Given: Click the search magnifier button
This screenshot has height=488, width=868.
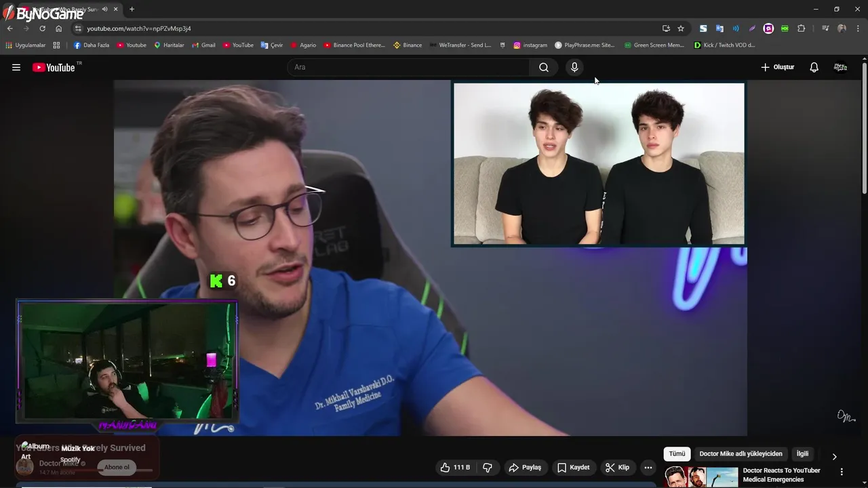Looking at the screenshot, I should tap(544, 67).
